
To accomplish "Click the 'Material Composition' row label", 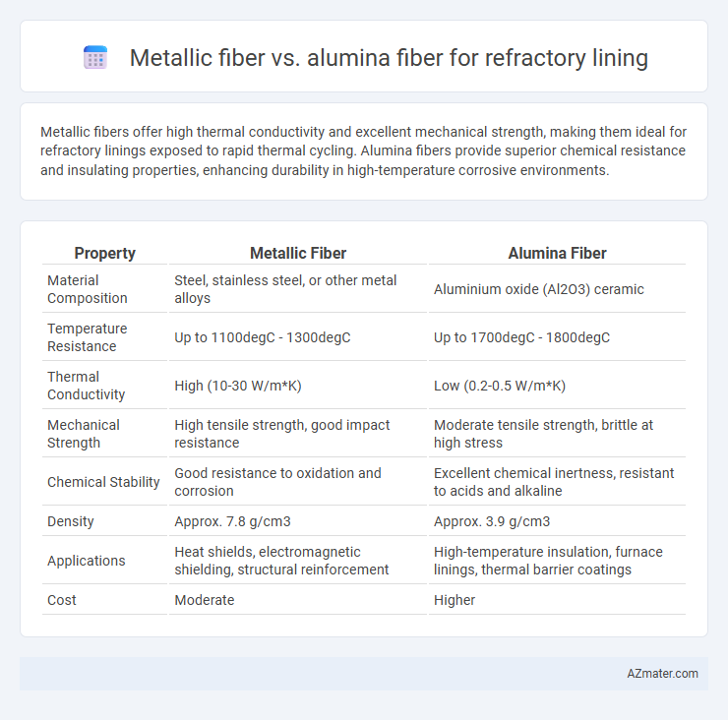I will pyautogui.click(x=88, y=289).
